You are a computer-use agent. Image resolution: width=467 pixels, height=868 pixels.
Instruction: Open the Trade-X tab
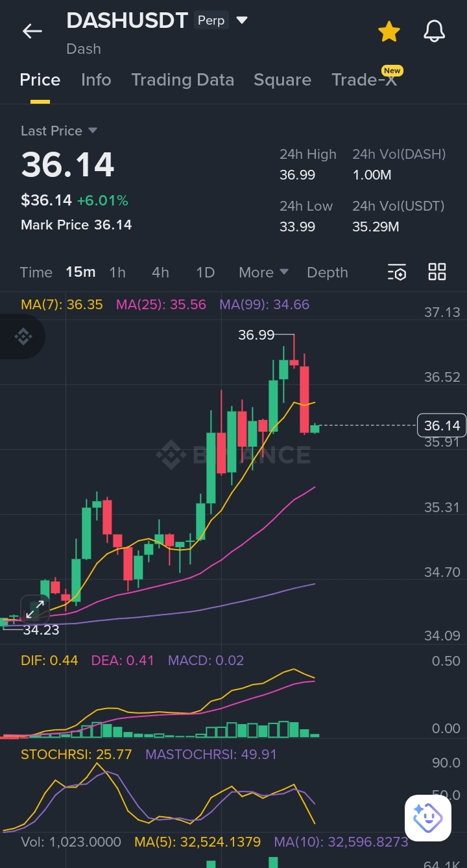point(364,80)
